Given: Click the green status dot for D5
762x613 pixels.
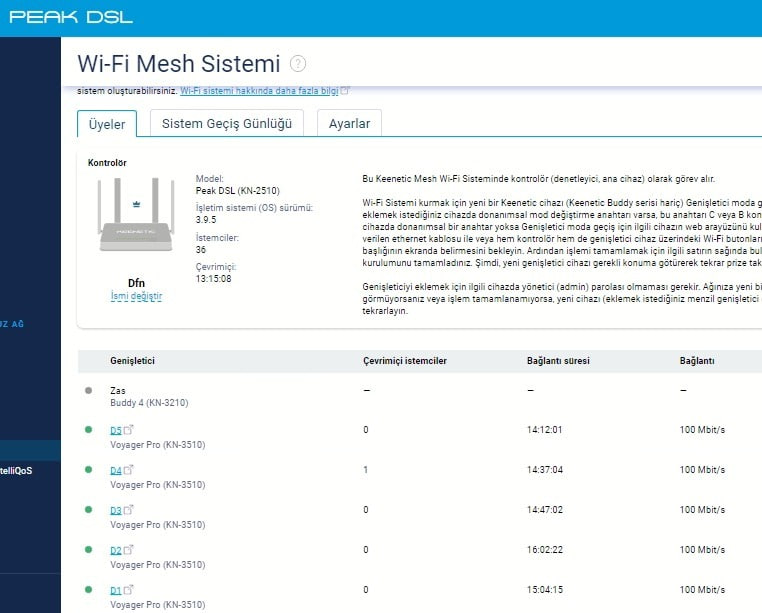Looking at the screenshot, I should coord(88,429).
